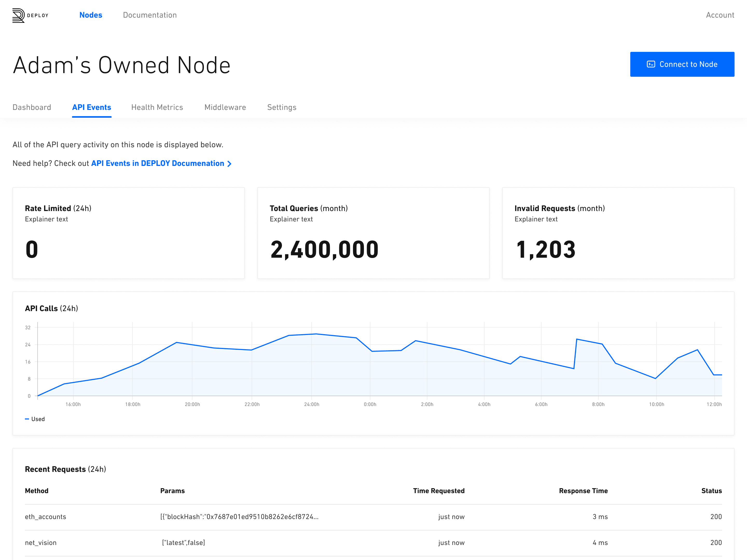Click the API Calls (24h) chart title

click(51, 309)
